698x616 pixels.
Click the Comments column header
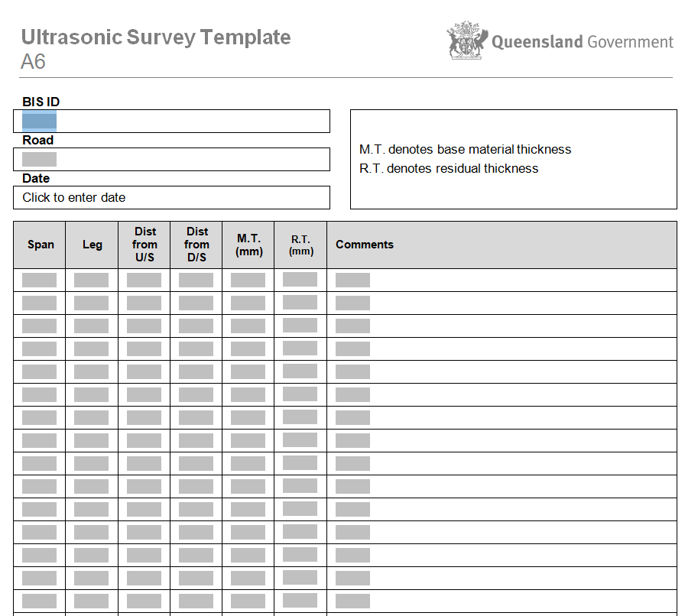(x=365, y=245)
